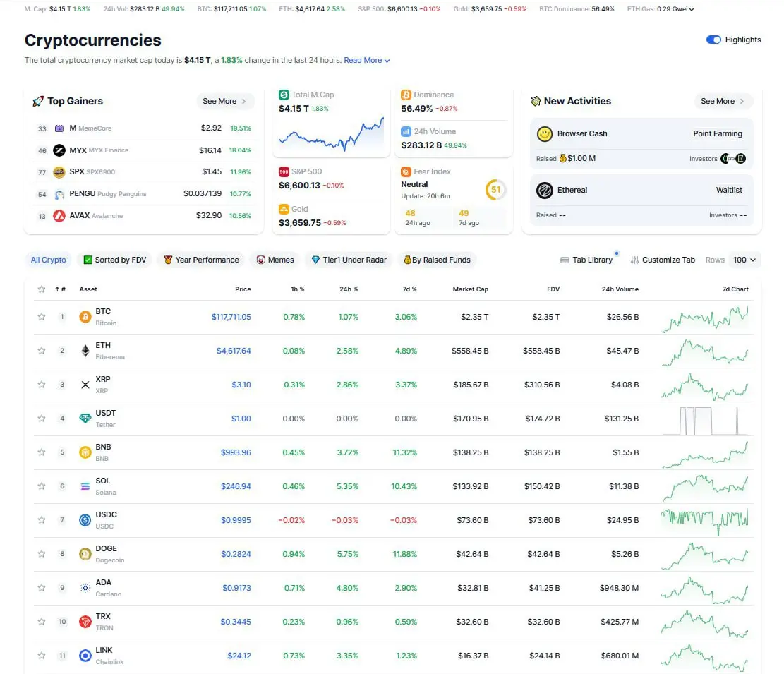Click the SPX6900 icon in Top Gainers
Screen dimensions: 784x674
[x=59, y=172]
